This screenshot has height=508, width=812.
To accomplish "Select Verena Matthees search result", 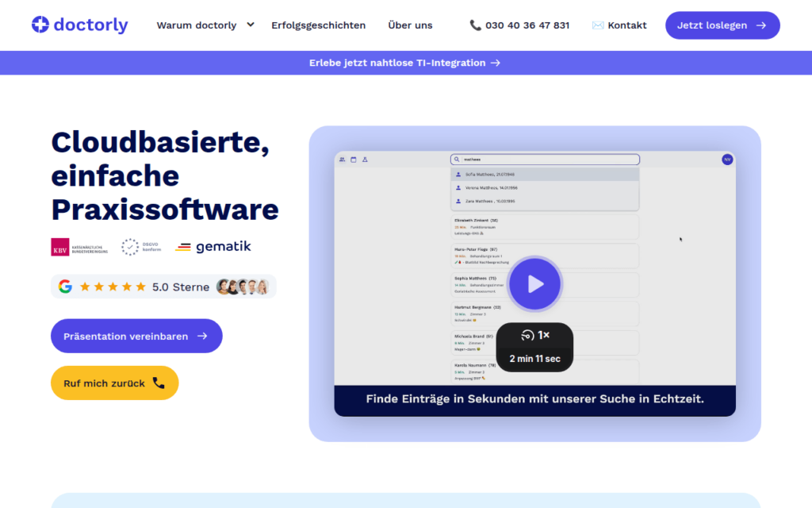I will click(545, 187).
